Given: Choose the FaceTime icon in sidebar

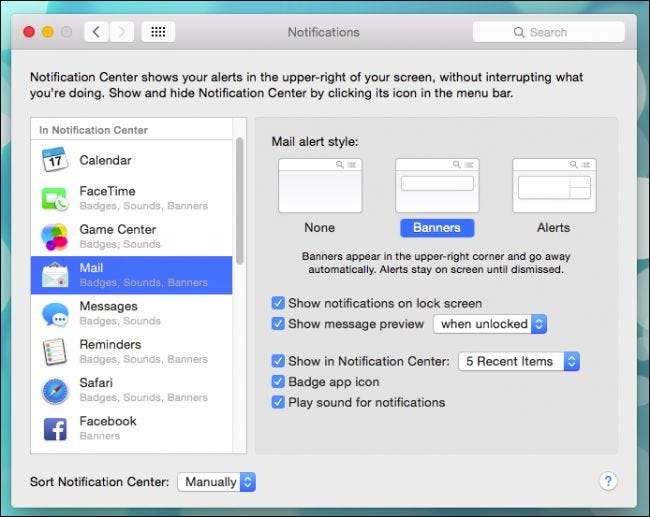Looking at the screenshot, I should [x=54, y=198].
